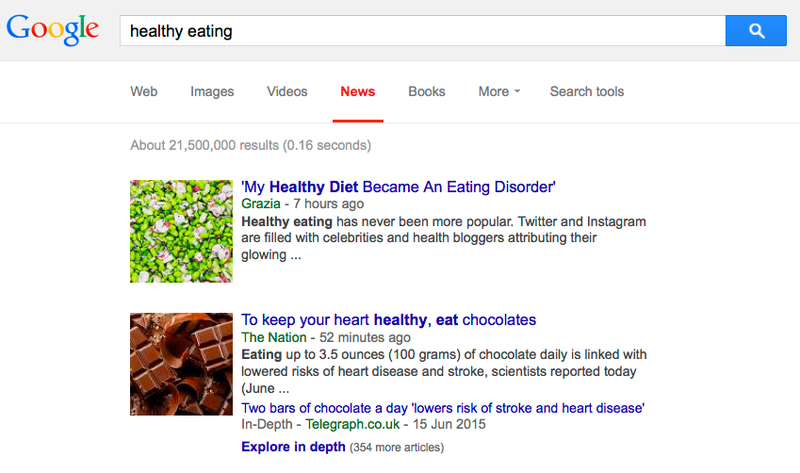Switch to the Videos tab
Image resolution: width=800 pixels, height=473 pixels.
click(x=287, y=91)
